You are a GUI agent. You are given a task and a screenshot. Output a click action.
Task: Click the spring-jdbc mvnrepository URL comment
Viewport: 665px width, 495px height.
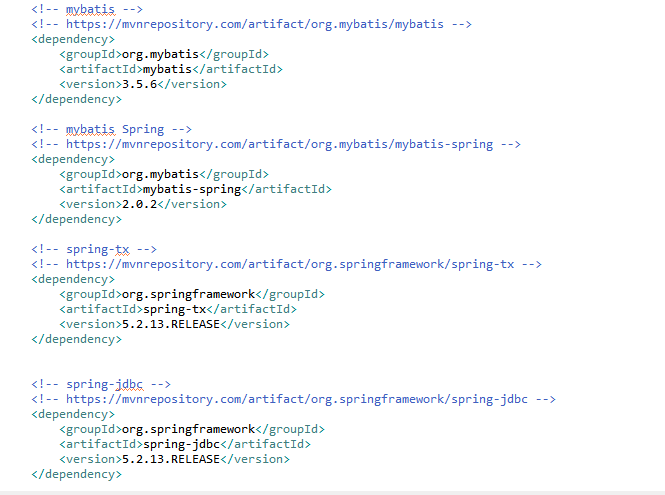coord(293,399)
